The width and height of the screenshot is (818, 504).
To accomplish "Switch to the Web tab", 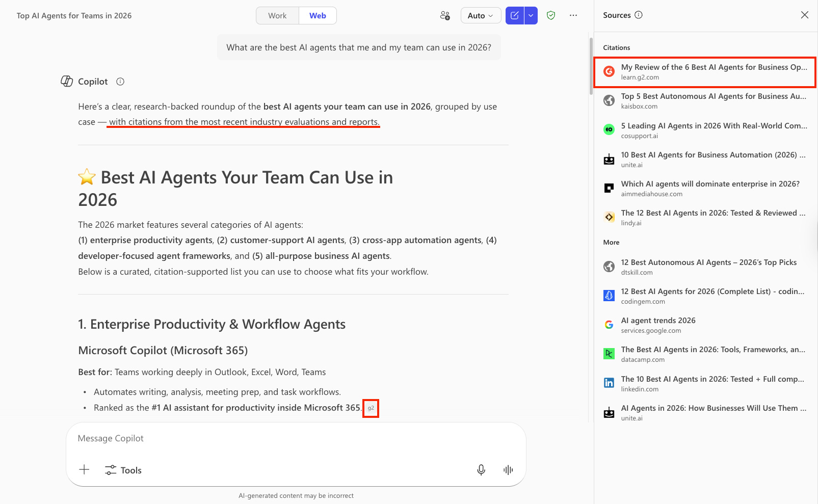I will pyautogui.click(x=318, y=16).
